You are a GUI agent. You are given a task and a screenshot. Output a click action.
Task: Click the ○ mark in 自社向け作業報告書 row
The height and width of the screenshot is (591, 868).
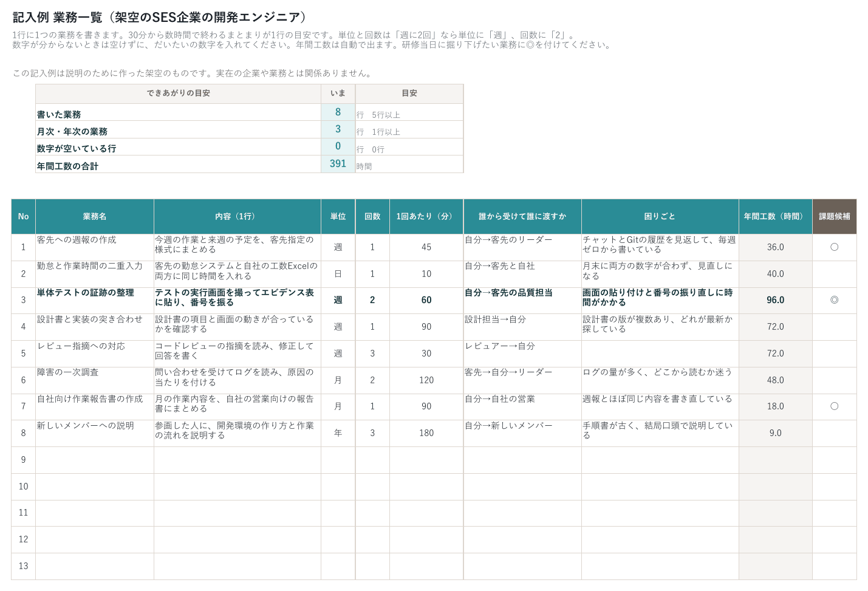point(835,406)
